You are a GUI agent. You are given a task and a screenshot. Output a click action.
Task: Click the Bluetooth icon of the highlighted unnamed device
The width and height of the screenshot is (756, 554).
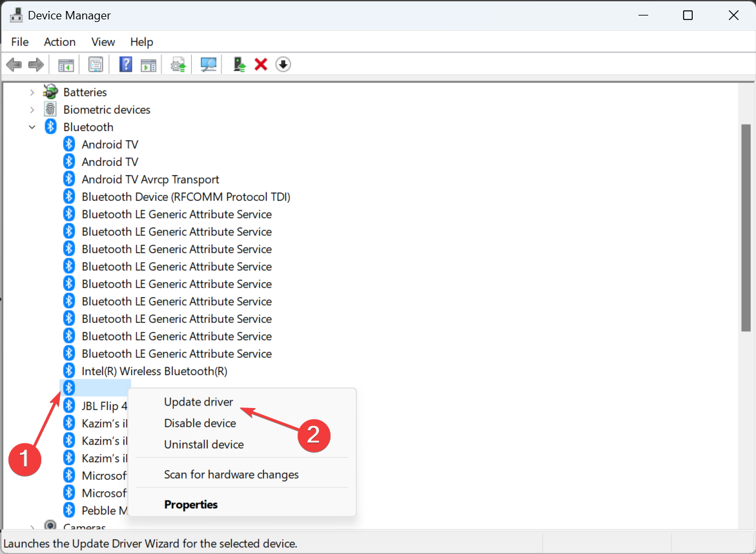pyautogui.click(x=69, y=387)
